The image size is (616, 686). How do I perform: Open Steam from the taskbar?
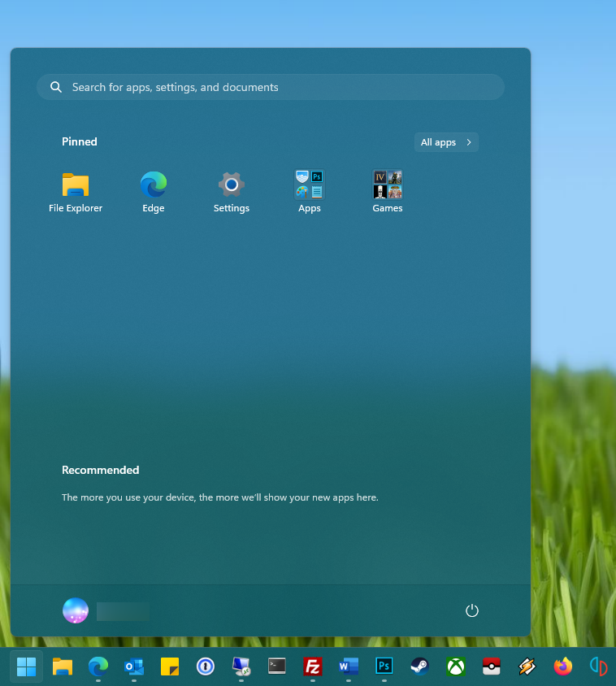click(420, 666)
